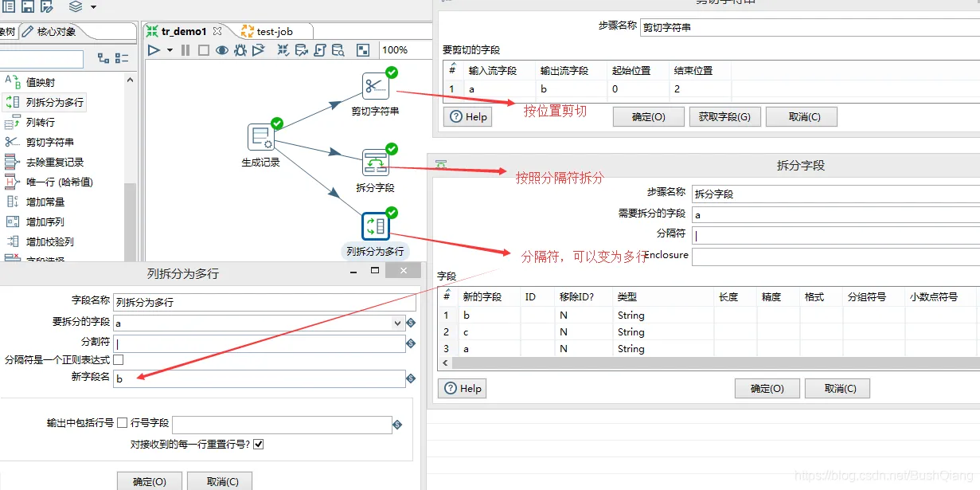Click the 列拆分为多行 step icon on canvas

point(375,225)
